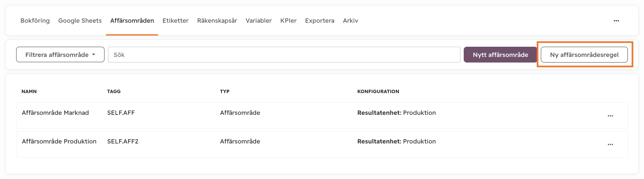Open options menu for Affärsområde Produktion row
Image resolution: width=644 pixels, height=179 pixels.
(610, 144)
